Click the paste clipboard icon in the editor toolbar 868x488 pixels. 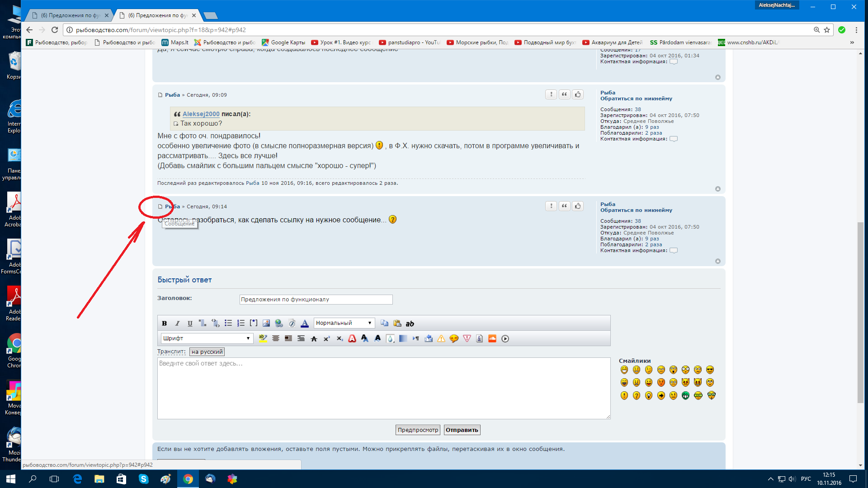click(x=397, y=323)
